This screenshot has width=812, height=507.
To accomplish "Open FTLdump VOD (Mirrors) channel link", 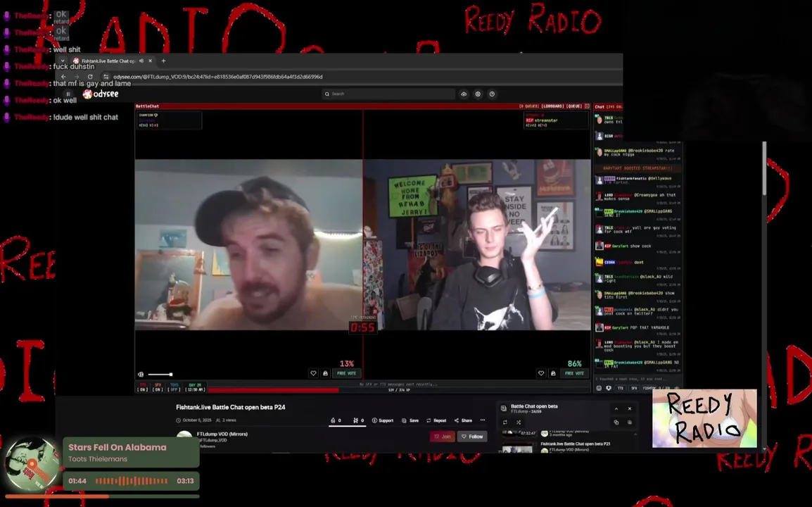I will pyautogui.click(x=222, y=434).
